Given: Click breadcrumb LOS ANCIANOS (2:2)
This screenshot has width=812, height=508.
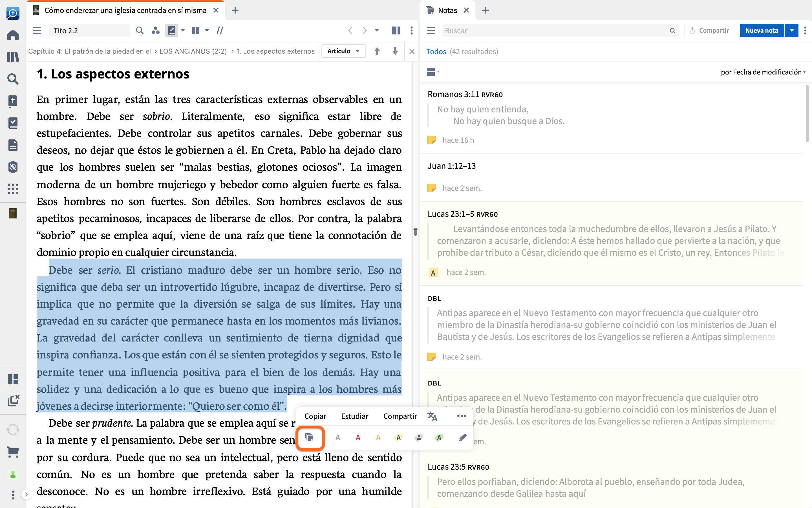Looking at the screenshot, I should coord(193,51).
